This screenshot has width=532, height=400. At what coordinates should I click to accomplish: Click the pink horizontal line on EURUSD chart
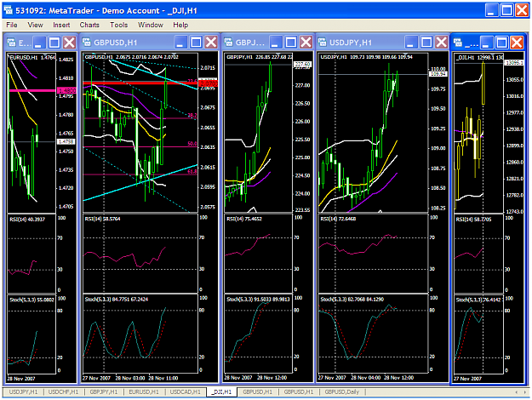[31, 90]
